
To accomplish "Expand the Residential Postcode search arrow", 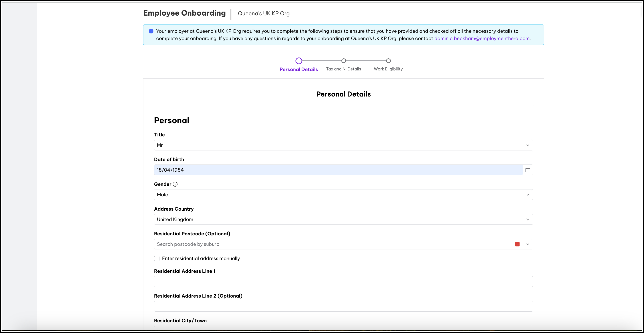I will [528, 244].
